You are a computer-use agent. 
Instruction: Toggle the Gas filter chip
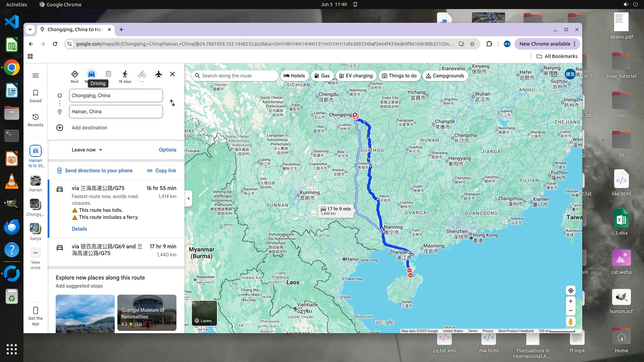(x=322, y=76)
